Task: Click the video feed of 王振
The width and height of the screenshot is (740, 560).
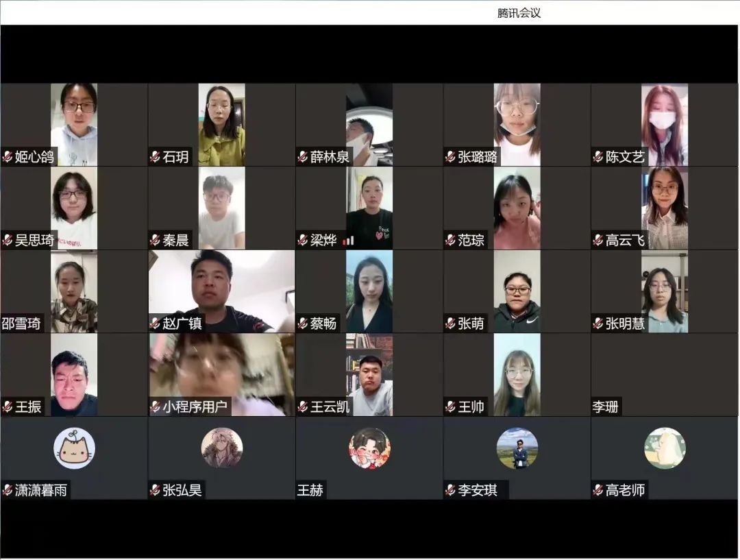Action: [x=74, y=374]
